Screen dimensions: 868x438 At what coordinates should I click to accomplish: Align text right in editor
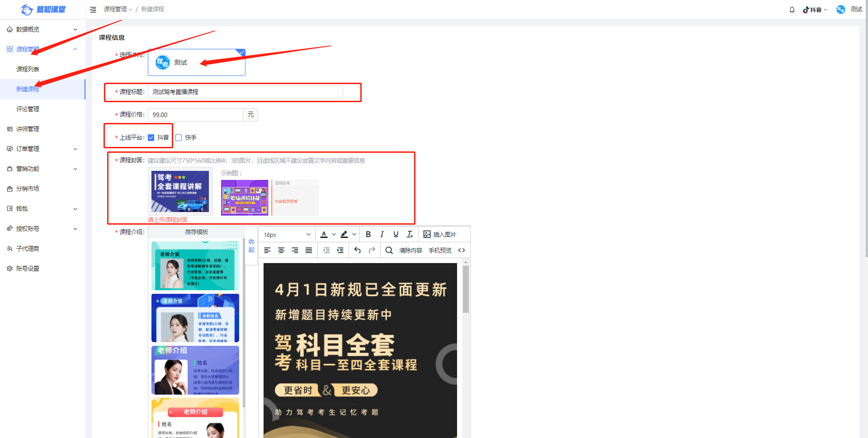[x=295, y=250]
